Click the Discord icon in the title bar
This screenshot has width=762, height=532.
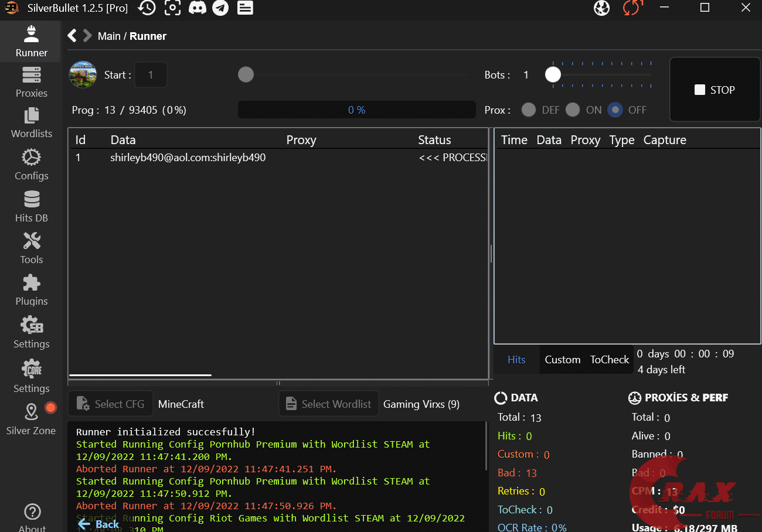point(196,8)
